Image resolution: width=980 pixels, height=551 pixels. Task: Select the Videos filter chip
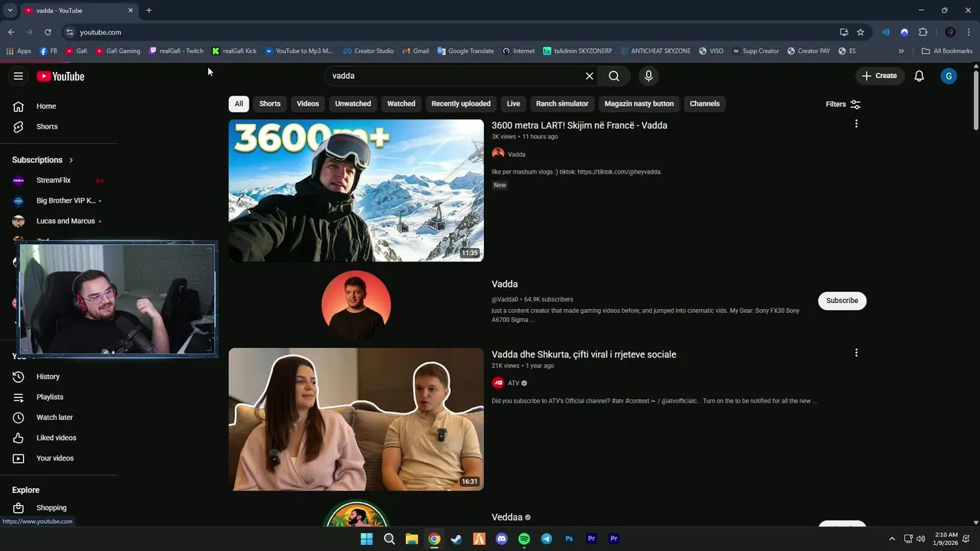pyautogui.click(x=308, y=104)
